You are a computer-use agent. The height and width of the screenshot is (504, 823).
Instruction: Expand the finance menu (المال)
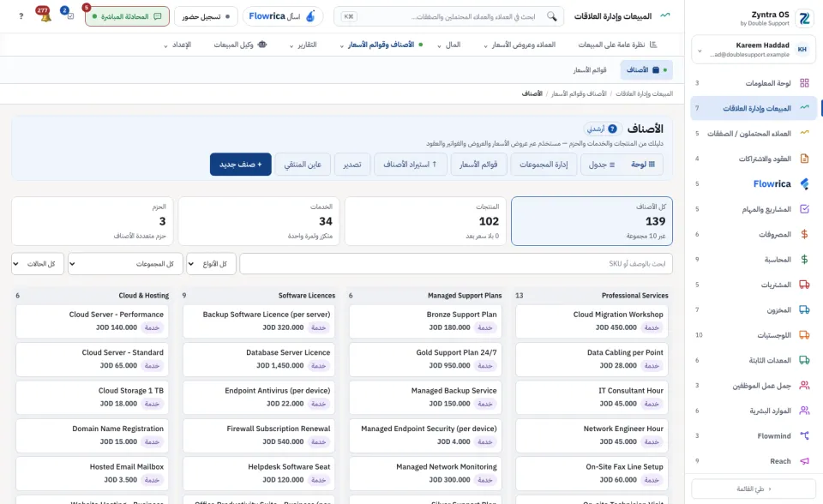click(x=448, y=45)
